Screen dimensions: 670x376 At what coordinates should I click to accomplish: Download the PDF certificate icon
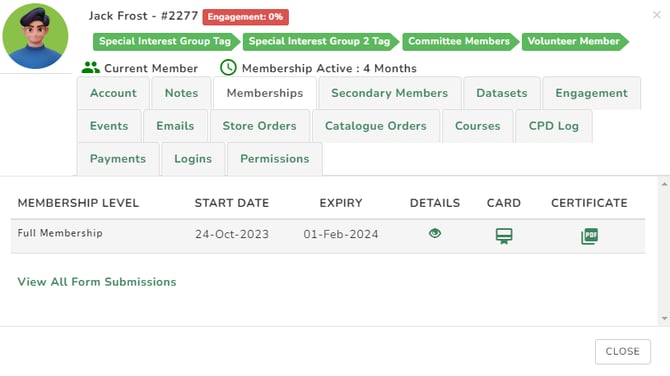[589, 235]
